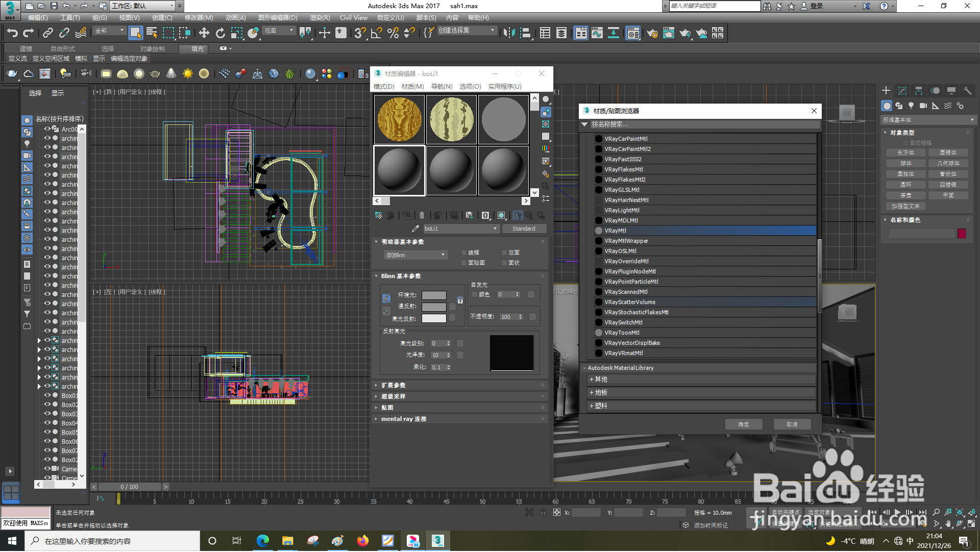980x552 pixels.
Task: Open material editor 导航(N) menu
Action: tap(442, 87)
